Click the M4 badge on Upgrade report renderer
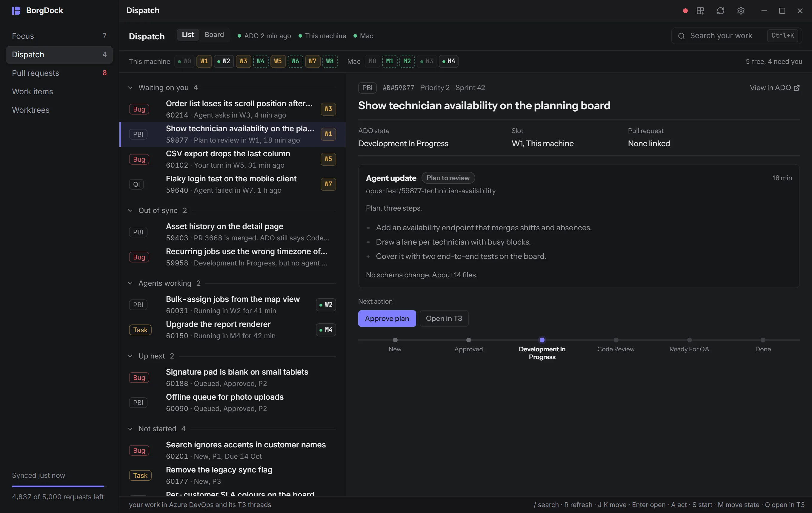This screenshot has width=812, height=513. (326, 330)
